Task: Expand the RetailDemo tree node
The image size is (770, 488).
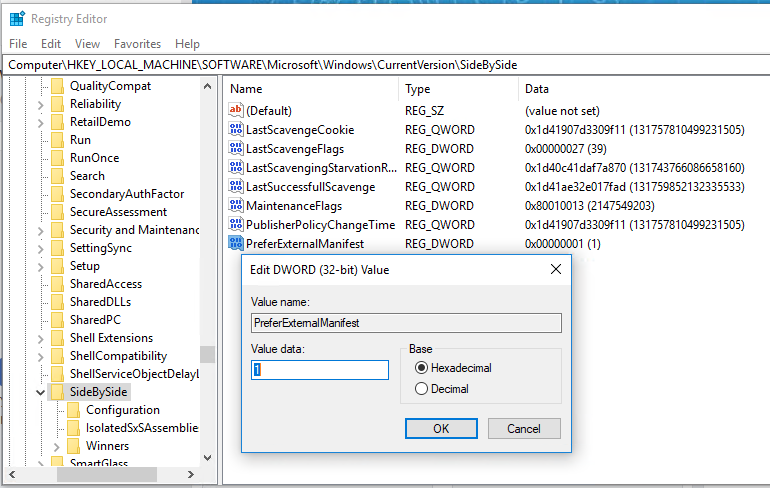Action: pos(41,123)
